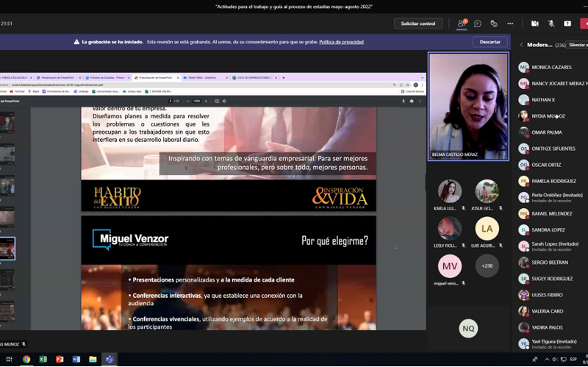The image size is (588, 367).
Task: Open PowerPoint from the taskbar
Action: 60,359
